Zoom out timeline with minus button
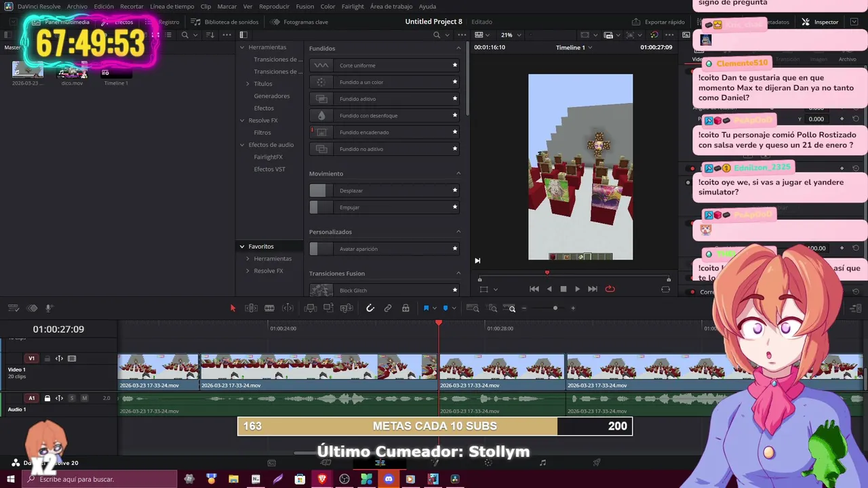 [524, 308]
